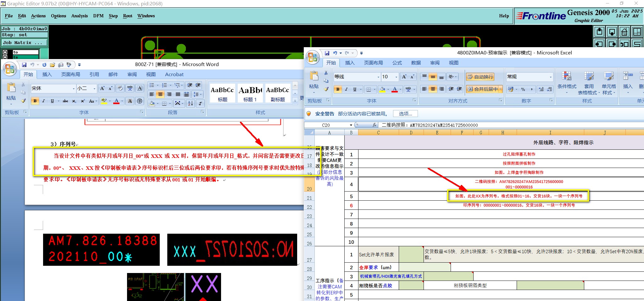The height and width of the screenshot is (301, 644).
Task: Click Word red font color button
Action: (x=116, y=101)
